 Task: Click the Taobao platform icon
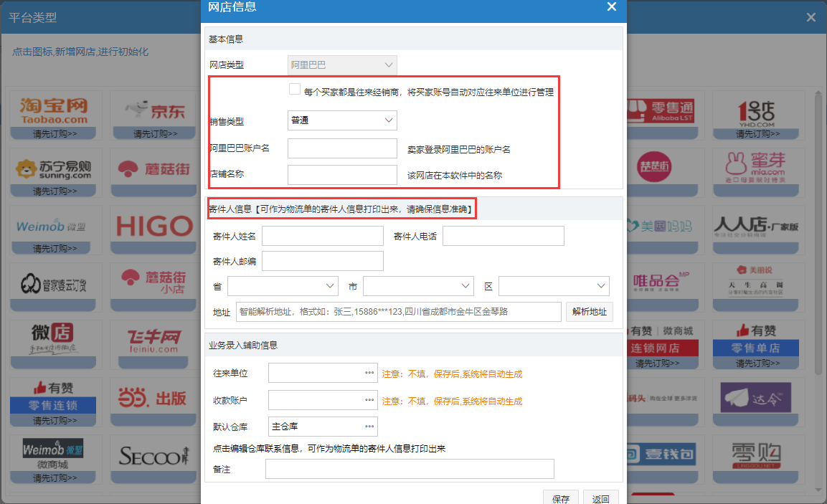click(x=53, y=110)
